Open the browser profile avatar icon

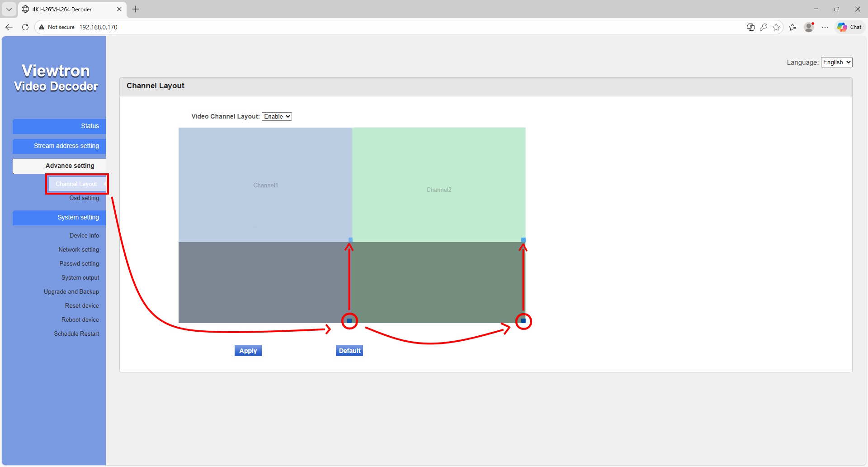coord(809,27)
